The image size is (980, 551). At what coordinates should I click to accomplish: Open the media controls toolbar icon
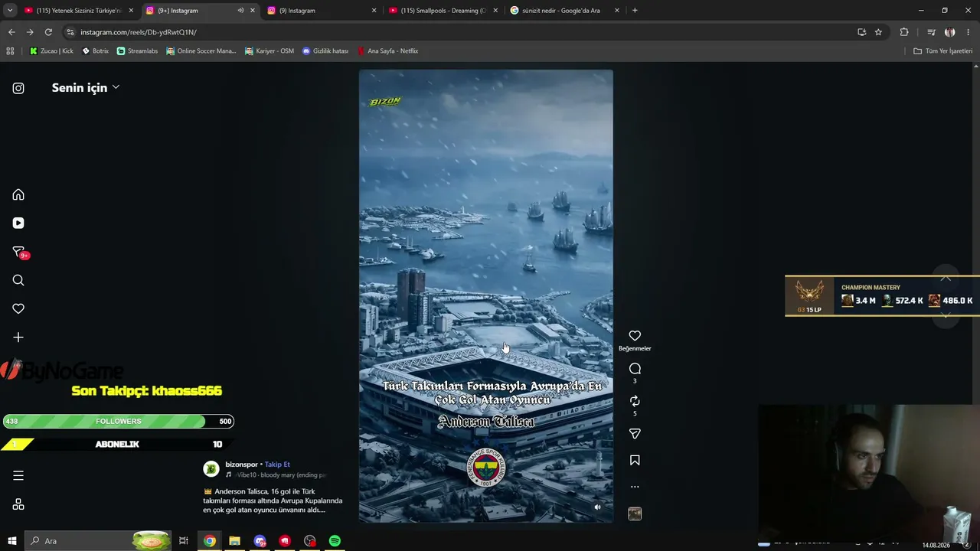(931, 32)
